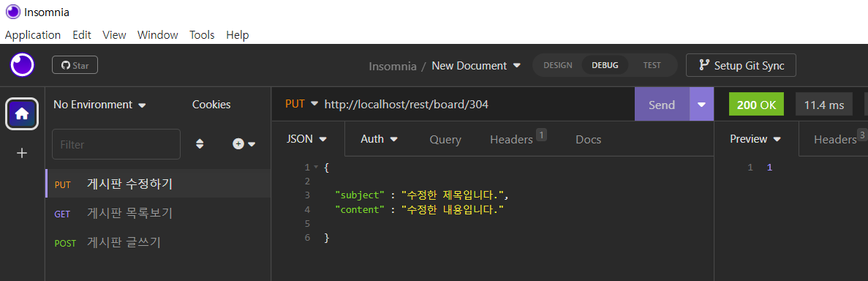Switch to the Docs tab
868x281 pixels.
[x=588, y=140]
